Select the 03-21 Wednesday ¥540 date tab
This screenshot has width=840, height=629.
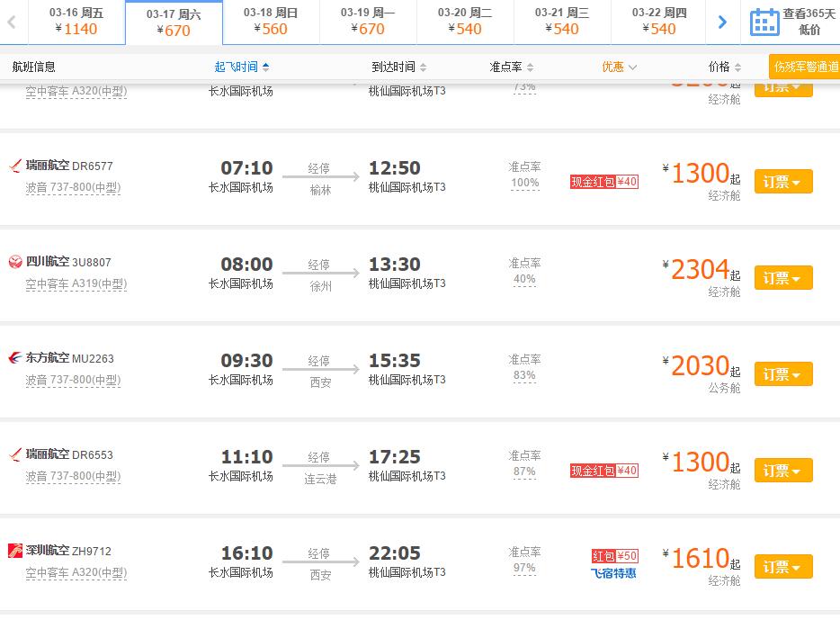pos(562,22)
